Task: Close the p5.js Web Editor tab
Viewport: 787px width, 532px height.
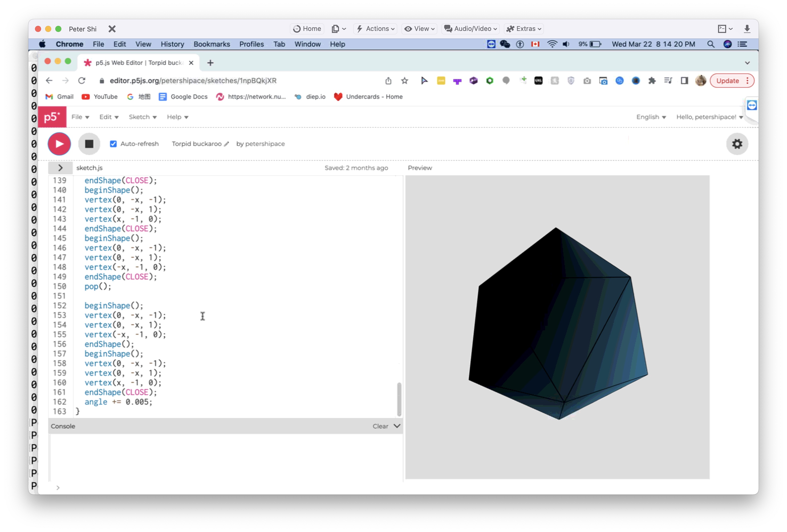Action: (191, 63)
